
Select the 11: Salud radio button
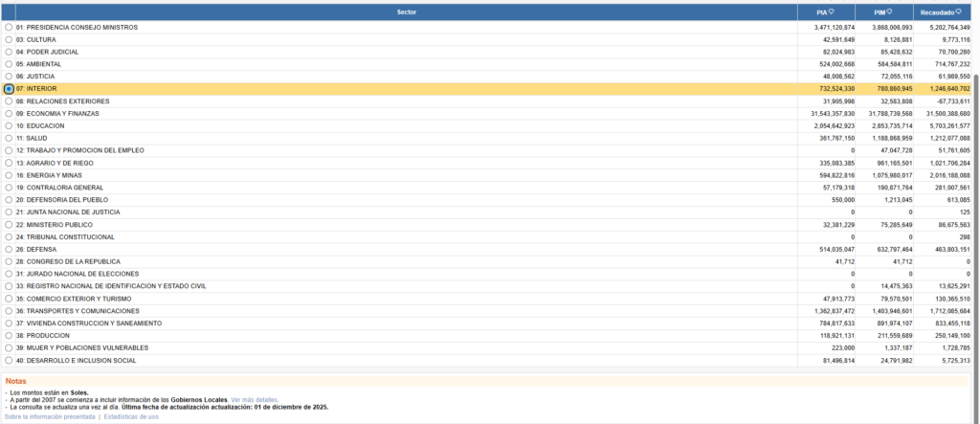(x=9, y=138)
